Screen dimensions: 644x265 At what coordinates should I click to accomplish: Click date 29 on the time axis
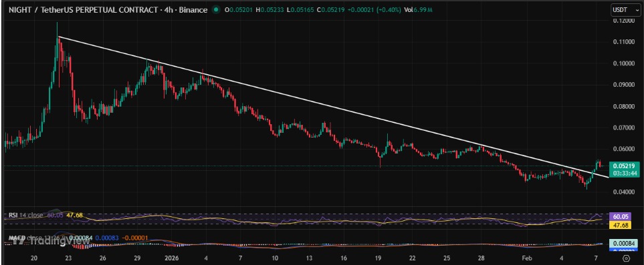[137, 258]
